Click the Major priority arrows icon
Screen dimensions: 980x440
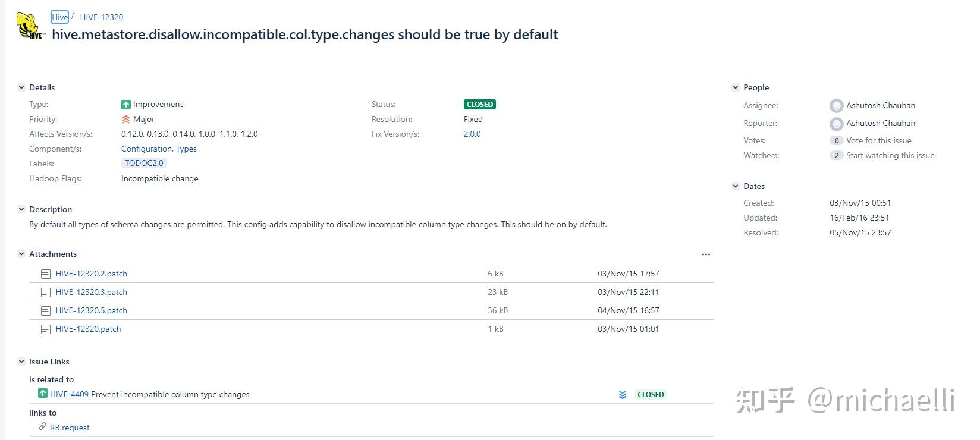click(x=126, y=120)
